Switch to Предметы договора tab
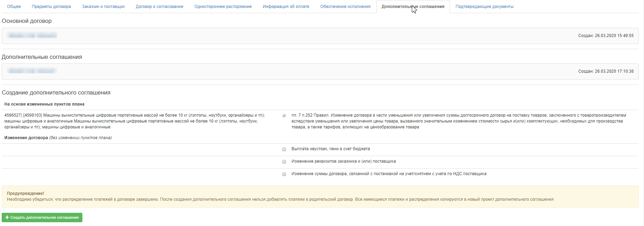644x226 pixels. pos(51,7)
